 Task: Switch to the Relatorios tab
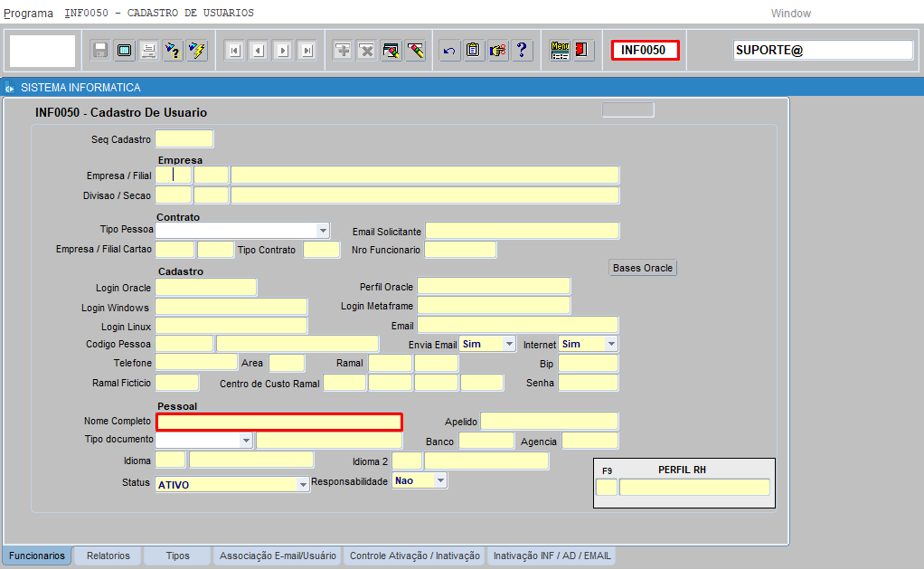pyautogui.click(x=108, y=556)
